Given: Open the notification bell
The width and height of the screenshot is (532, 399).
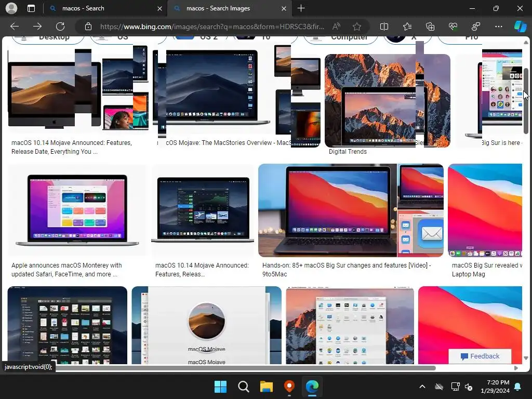Looking at the screenshot, I should 518,387.
